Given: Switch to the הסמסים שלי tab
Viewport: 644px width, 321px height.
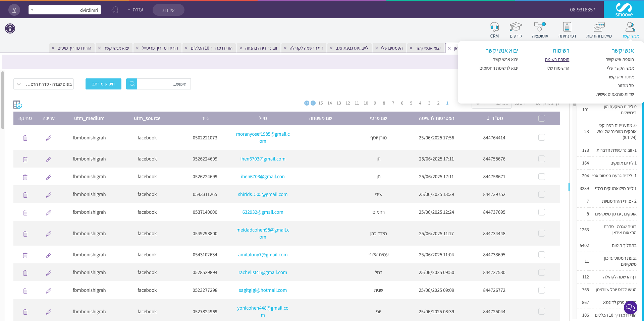Looking at the screenshot, I should [x=389, y=48].
